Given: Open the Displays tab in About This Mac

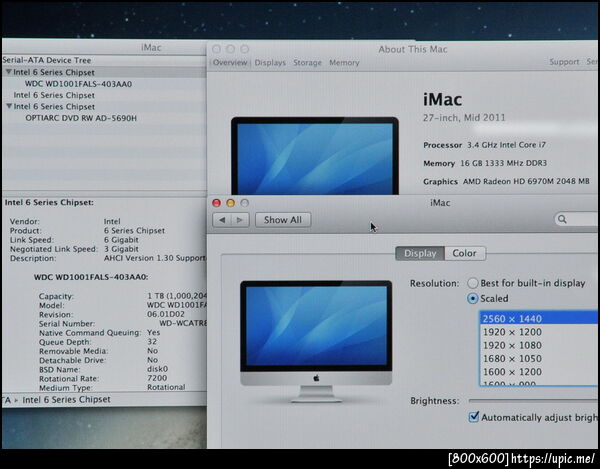Looking at the screenshot, I should click(270, 63).
